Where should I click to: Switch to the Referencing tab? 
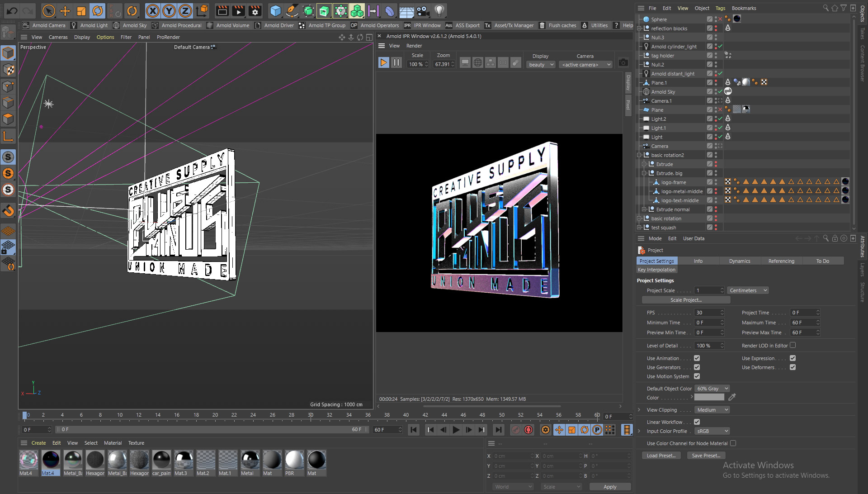coord(781,261)
